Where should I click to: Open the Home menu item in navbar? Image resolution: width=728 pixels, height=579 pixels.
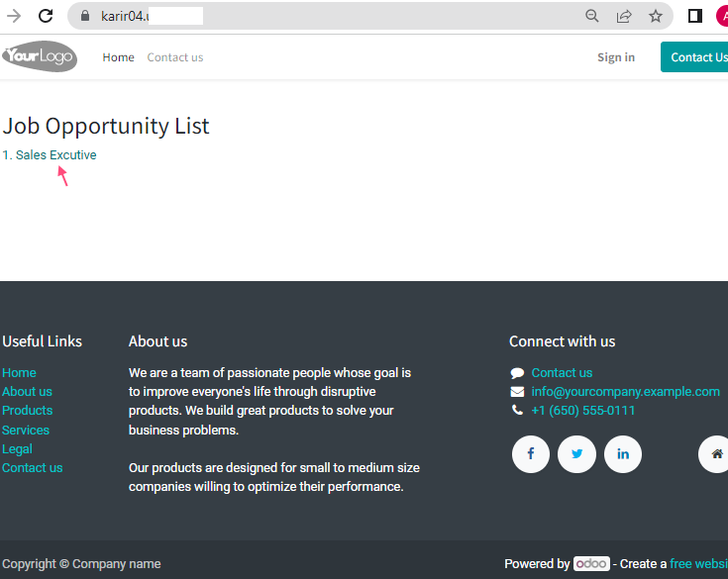pyautogui.click(x=119, y=57)
